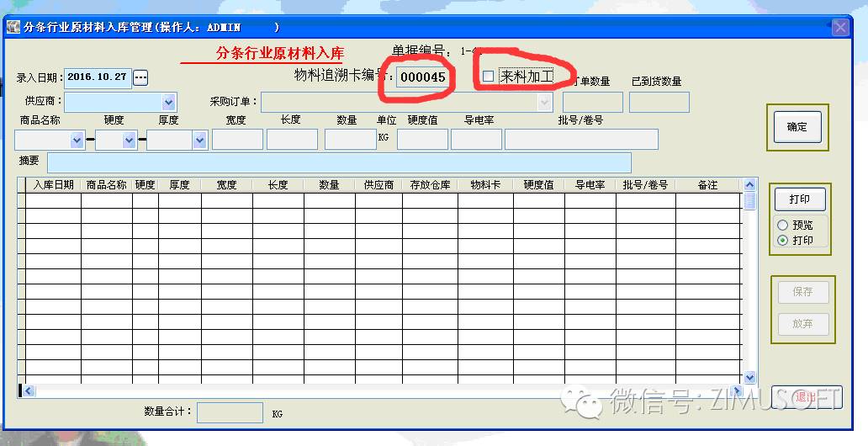Click the table's horizontal scrollbar left arrow
The width and height of the screenshot is (868, 446).
[x=28, y=391]
